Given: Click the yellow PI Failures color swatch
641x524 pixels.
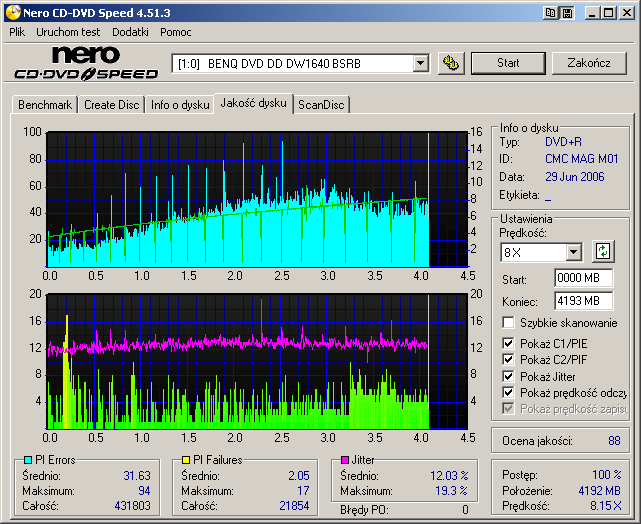Looking at the screenshot, I should point(186,460).
